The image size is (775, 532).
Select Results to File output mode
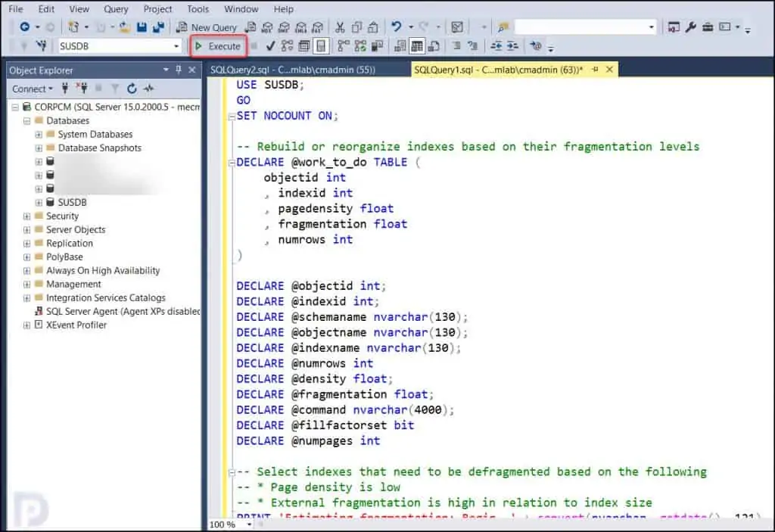[434, 46]
